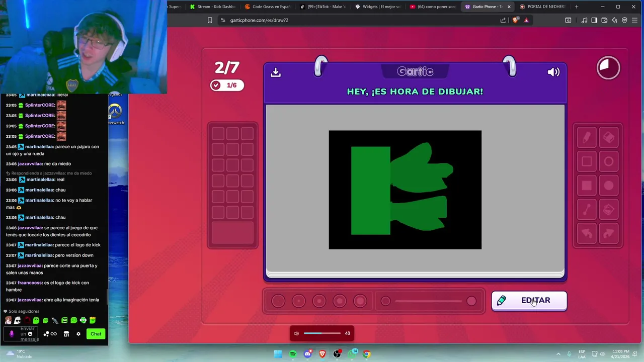Open the Brave Shields lion icon
Image resolution: width=644 pixels, height=362 pixels.
[x=515, y=20]
